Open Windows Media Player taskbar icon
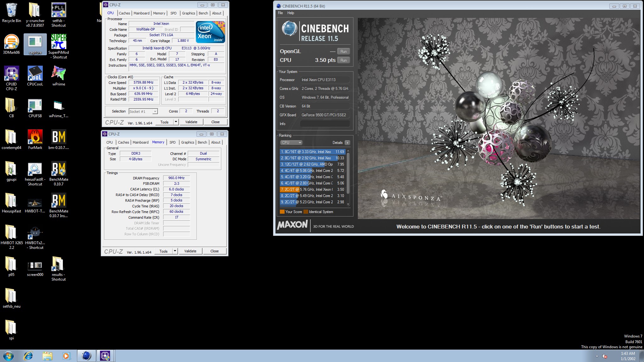Image resolution: width=644 pixels, height=362 pixels. [66, 356]
